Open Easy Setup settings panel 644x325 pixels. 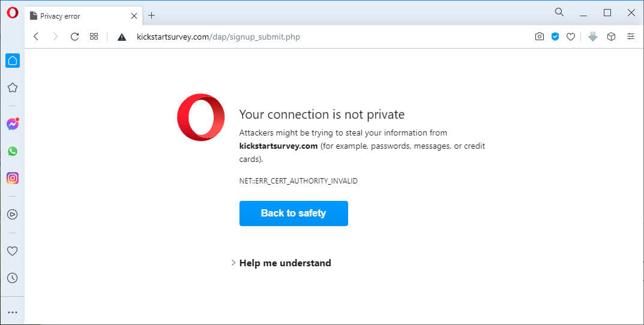tap(631, 37)
